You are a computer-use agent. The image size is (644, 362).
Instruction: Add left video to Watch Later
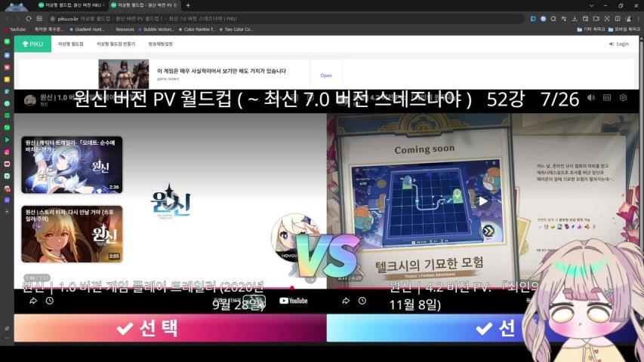(50, 301)
